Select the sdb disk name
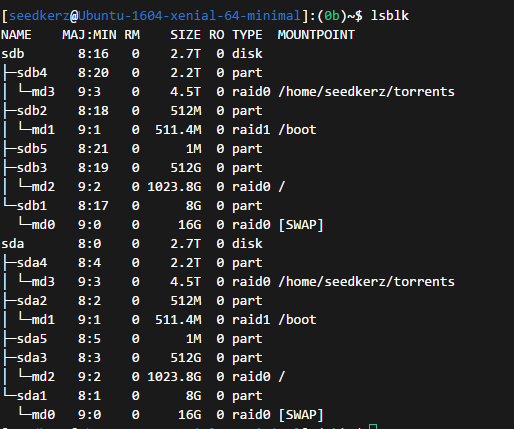 click(13, 54)
